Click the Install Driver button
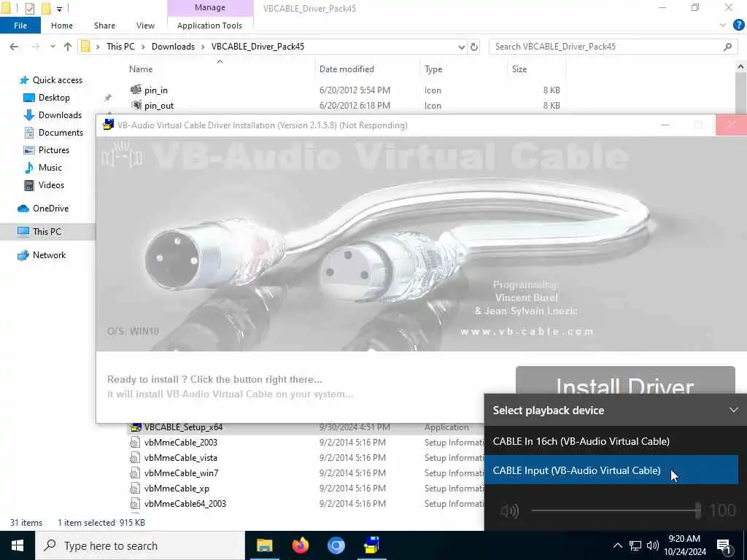Image resolution: width=747 pixels, height=560 pixels. (x=625, y=381)
